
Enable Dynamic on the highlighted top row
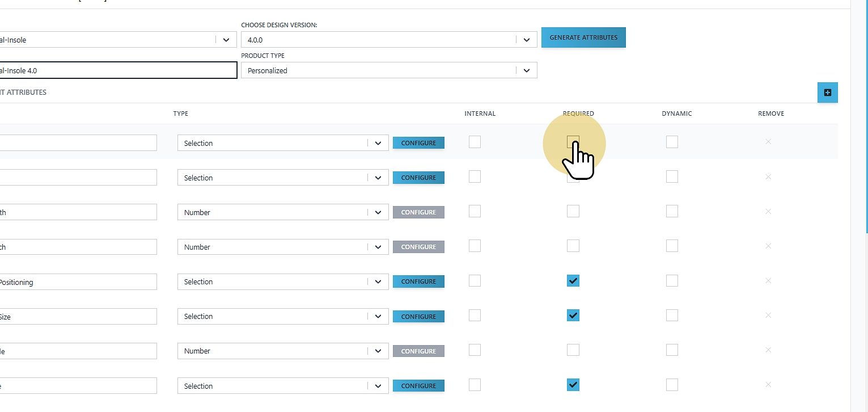pyautogui.click(x=672, y=142)
